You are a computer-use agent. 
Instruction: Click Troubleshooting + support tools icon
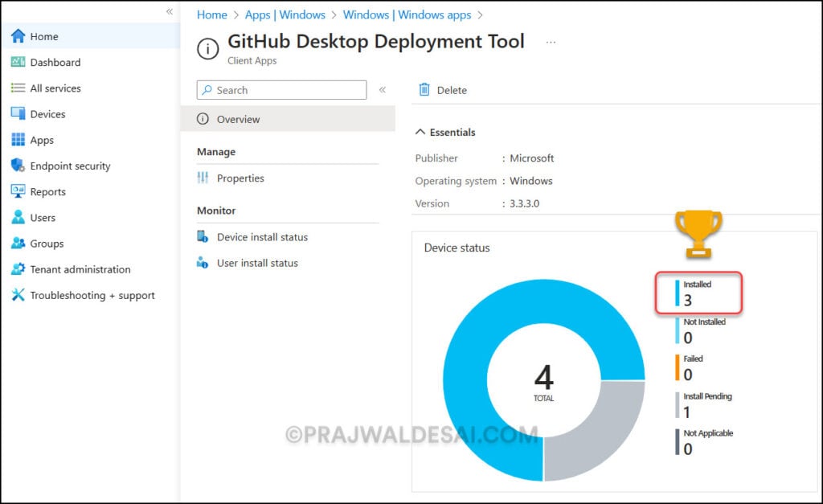click(x=18, y=294)
